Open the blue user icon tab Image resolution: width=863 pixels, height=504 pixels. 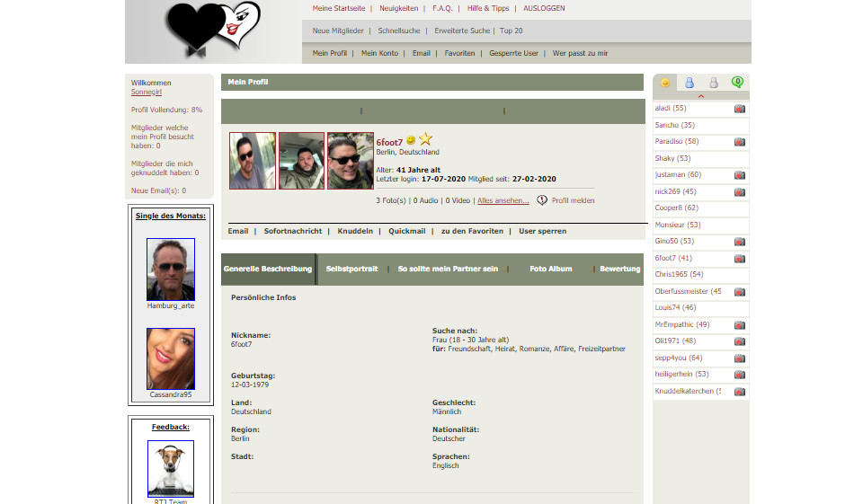[x=690, y=83]
